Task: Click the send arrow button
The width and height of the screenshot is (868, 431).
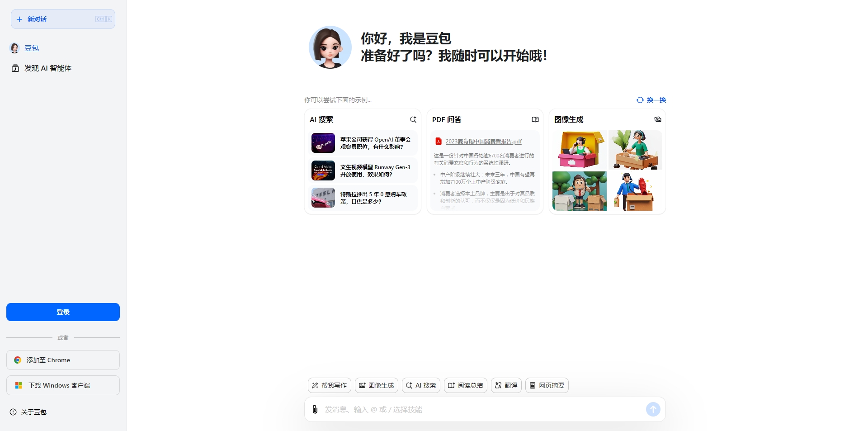Action: pos(653,409)
